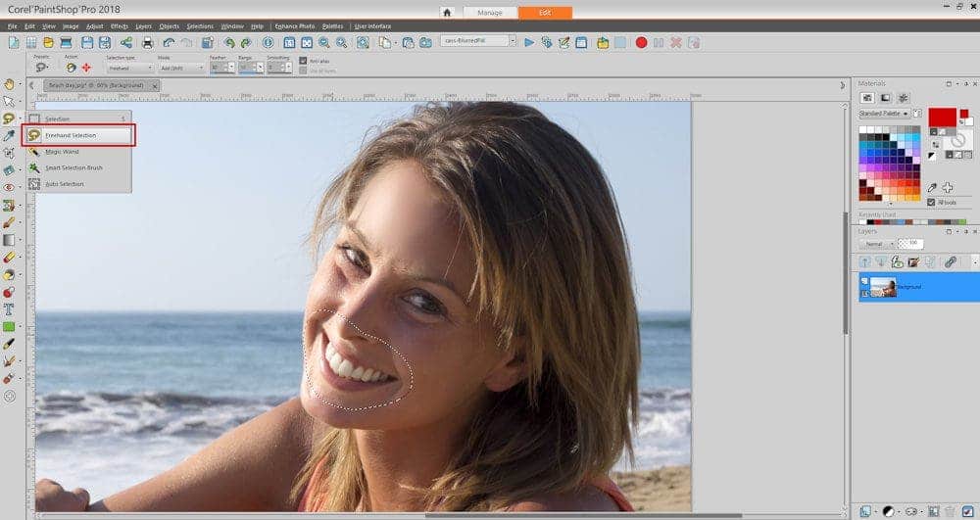Open the selection Mode dropdown
980x520 pixels.
pyautogui.click(x=181, y=68)
